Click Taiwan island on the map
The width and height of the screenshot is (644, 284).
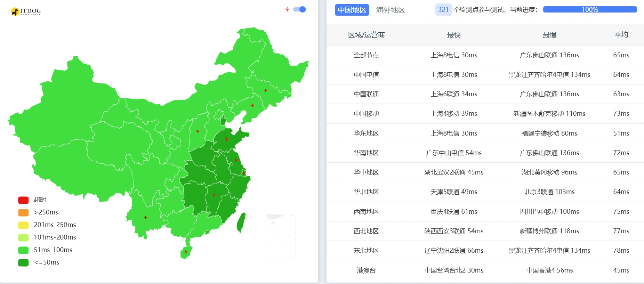pos(241,222)
